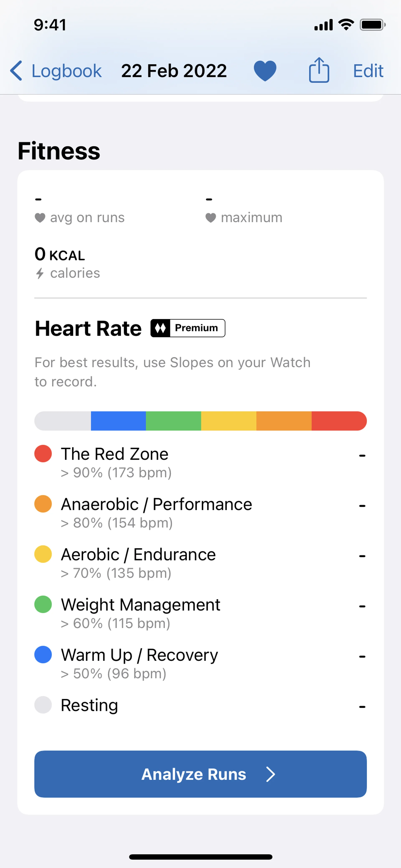The width and height of the screenshot is (401, 868).
Task: Tap the favorite heart icon in header
Action: tap(265, 71)
